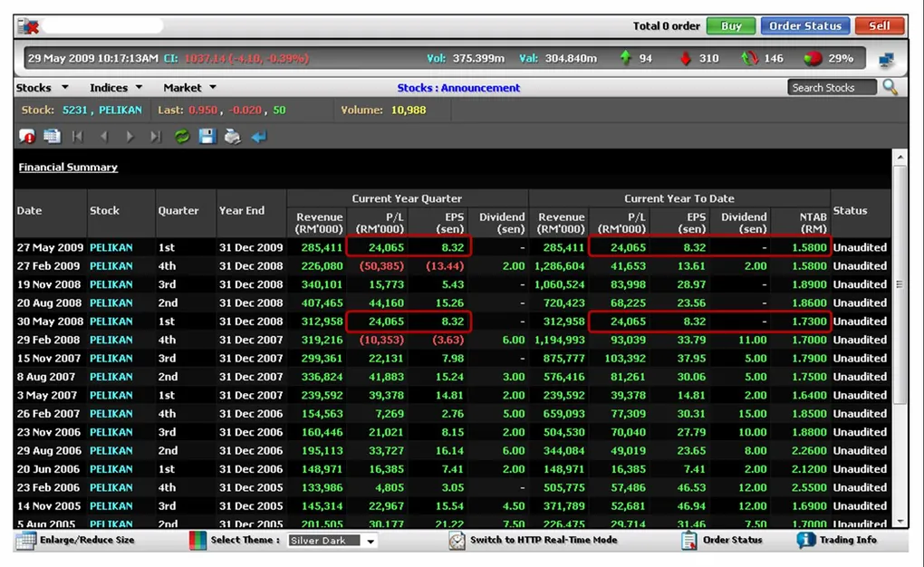Click the date 23 Nov 2006
The width and height of the screenshot is (924, 567).
(x=48, y=432)
